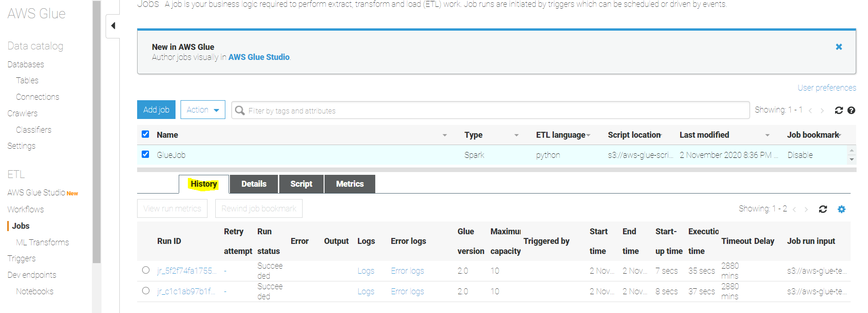
Task: Open Connections in the sidebar
Action: [37, 97]
